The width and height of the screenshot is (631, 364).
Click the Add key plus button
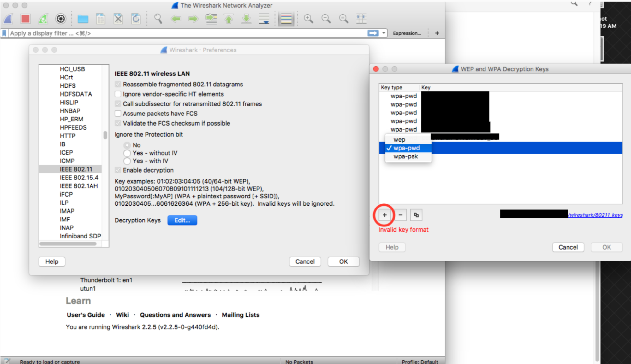(385, 215)
